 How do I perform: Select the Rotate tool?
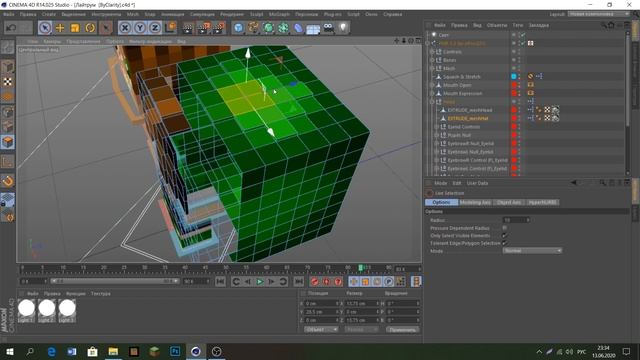click(90, 28)
